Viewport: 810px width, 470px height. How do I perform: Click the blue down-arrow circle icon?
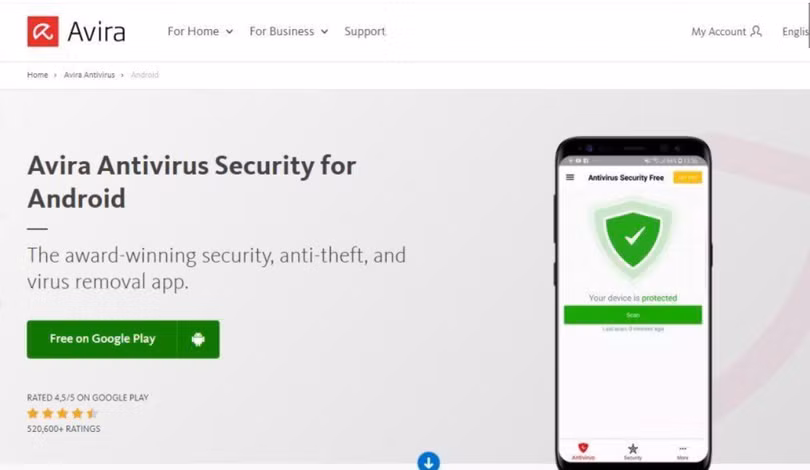pos(429,461)
